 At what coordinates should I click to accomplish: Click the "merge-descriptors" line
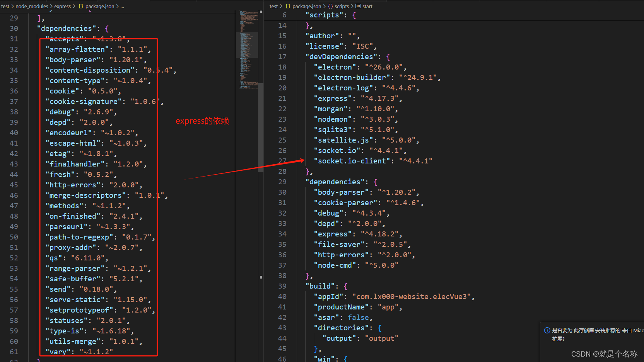click(x=107, y=195)
